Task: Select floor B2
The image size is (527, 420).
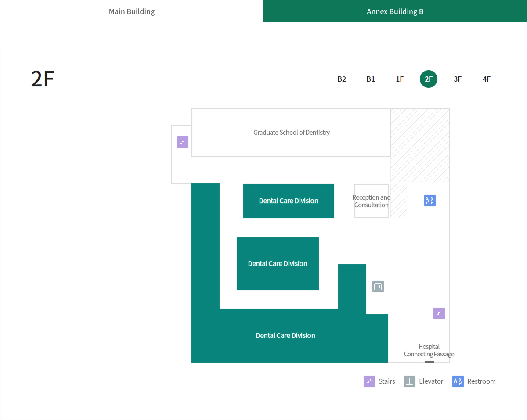Action: 342,79
